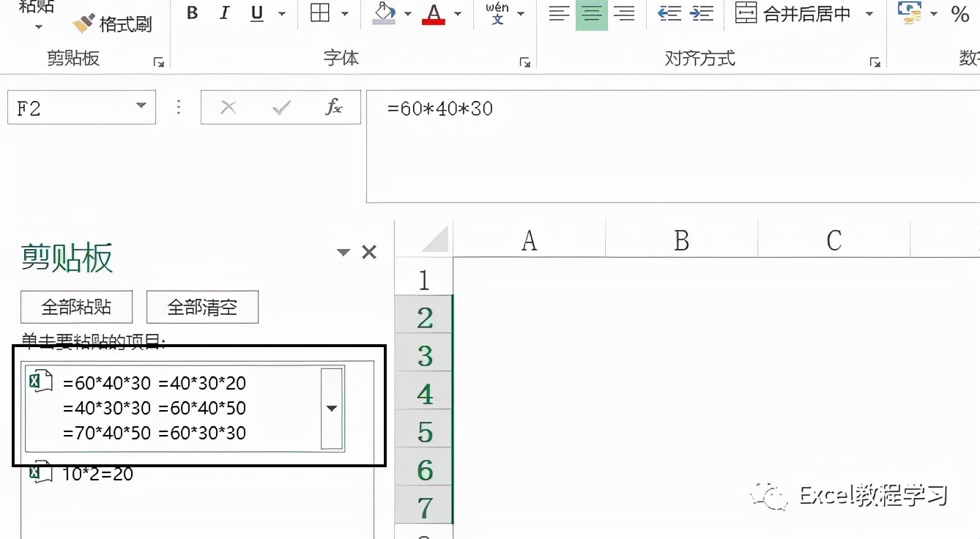Select row 7 header

click(424, 505)
